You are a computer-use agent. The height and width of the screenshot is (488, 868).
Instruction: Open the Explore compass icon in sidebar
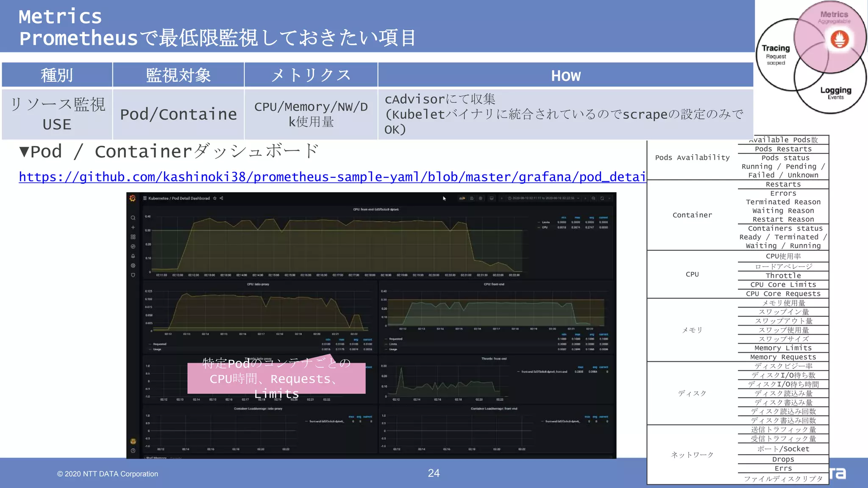point(133,247)
